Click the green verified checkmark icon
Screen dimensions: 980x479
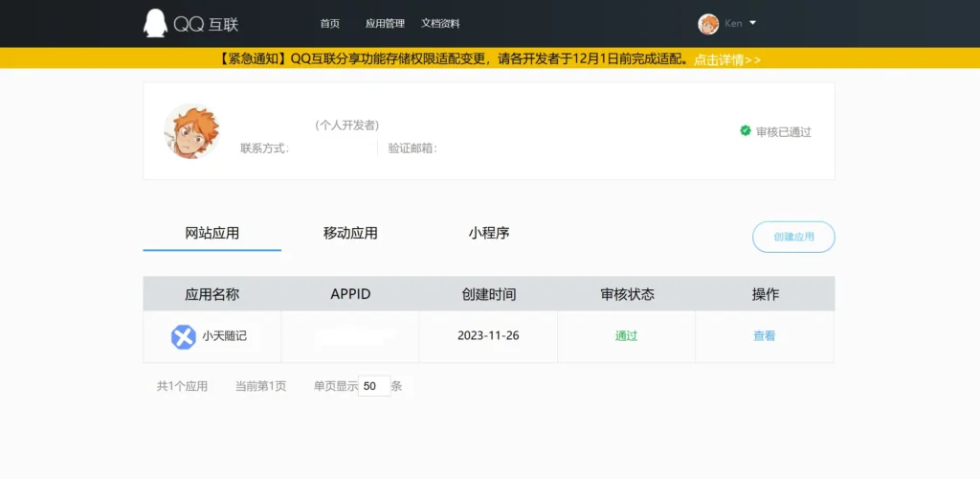(745, 130)
